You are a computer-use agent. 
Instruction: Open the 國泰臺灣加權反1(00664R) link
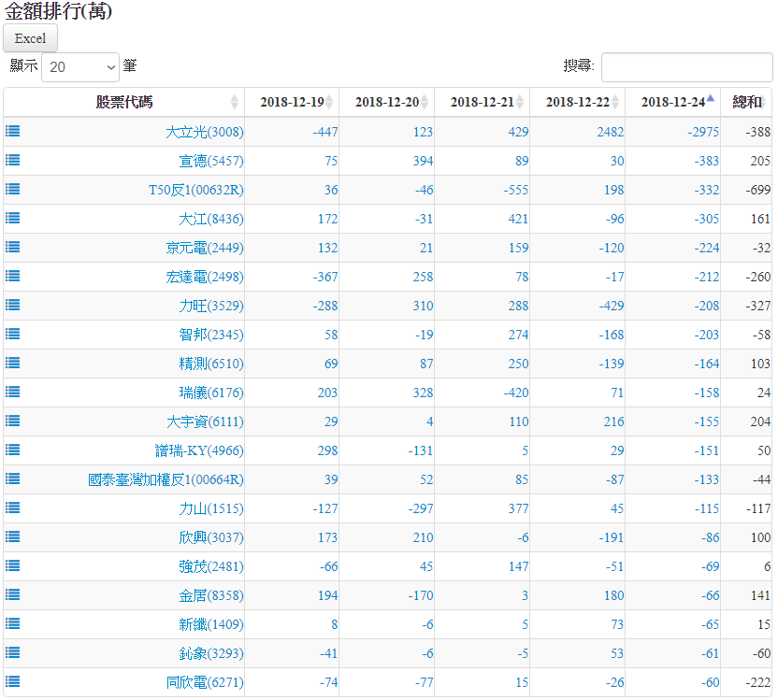[166, 479]
